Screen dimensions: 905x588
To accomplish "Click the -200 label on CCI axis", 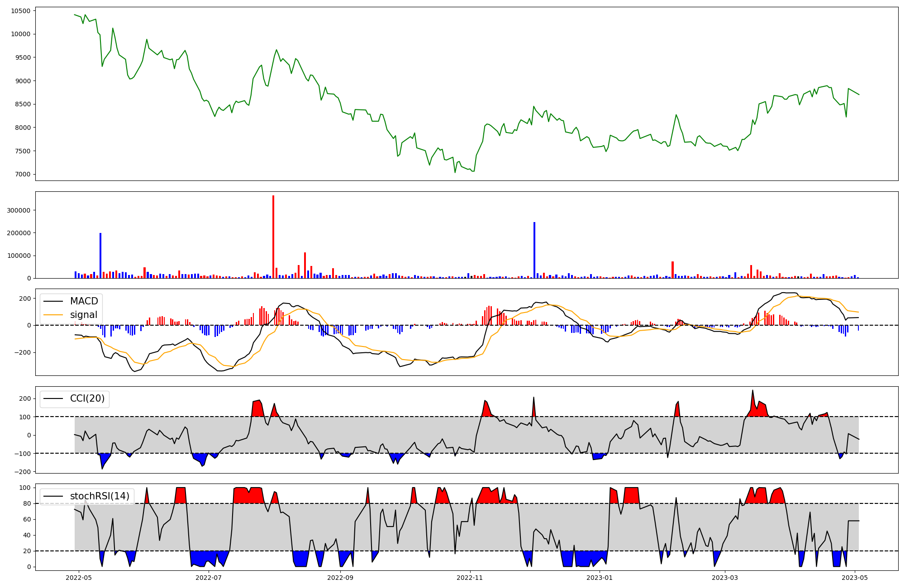I will coord(23,472).
